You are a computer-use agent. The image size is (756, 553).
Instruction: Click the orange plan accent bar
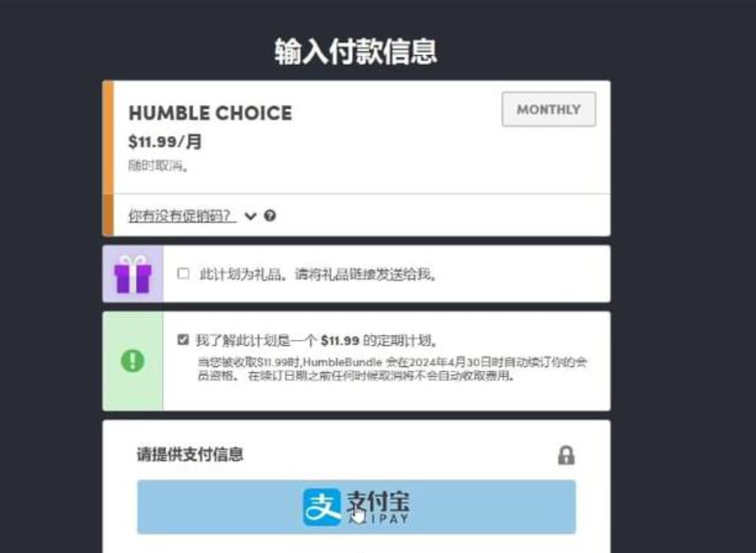tap(109, 158)
